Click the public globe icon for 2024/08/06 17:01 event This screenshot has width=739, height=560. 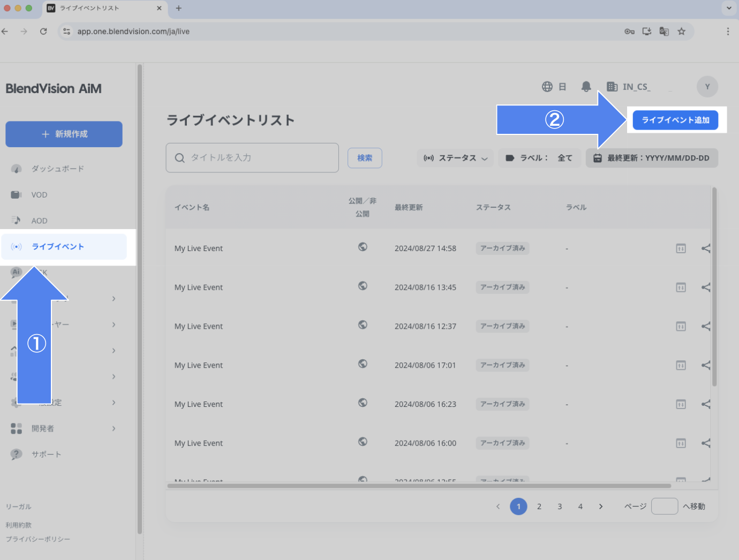pyautogui.click(x=363, y=364)
